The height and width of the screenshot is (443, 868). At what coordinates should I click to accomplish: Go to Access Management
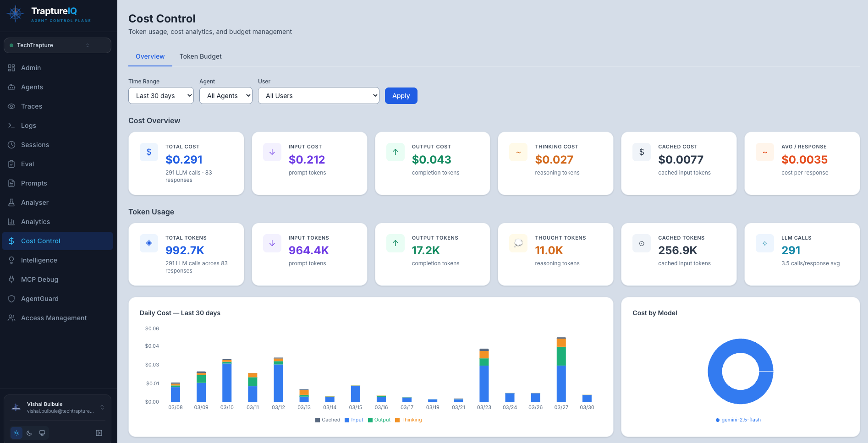[53, 317]
